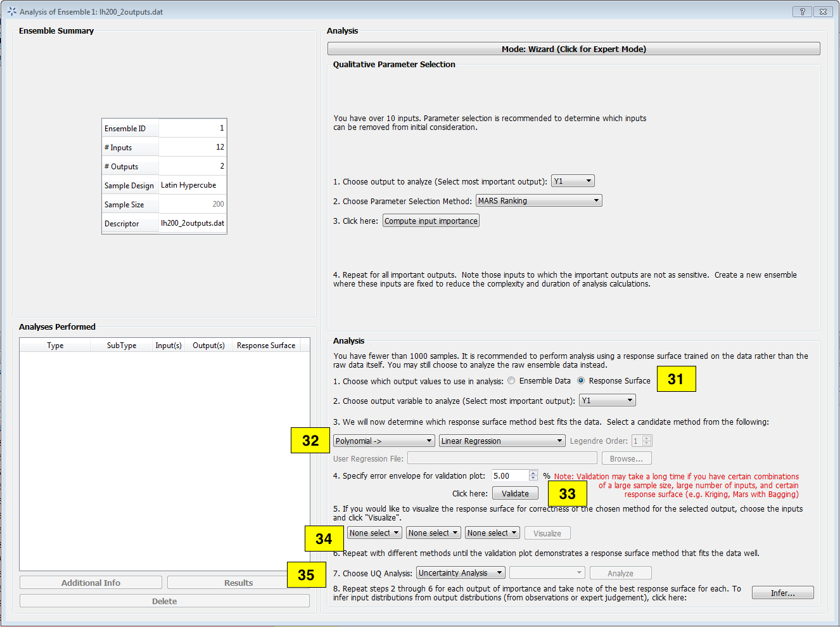Open the Y1 output selection dropdown
840x627 pixels.
tap(573, 180)
